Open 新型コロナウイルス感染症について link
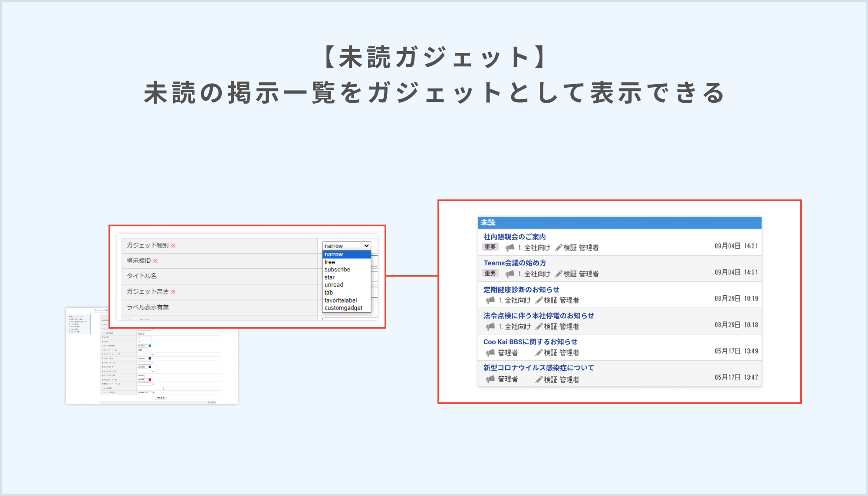 click(x=539, y=368)
